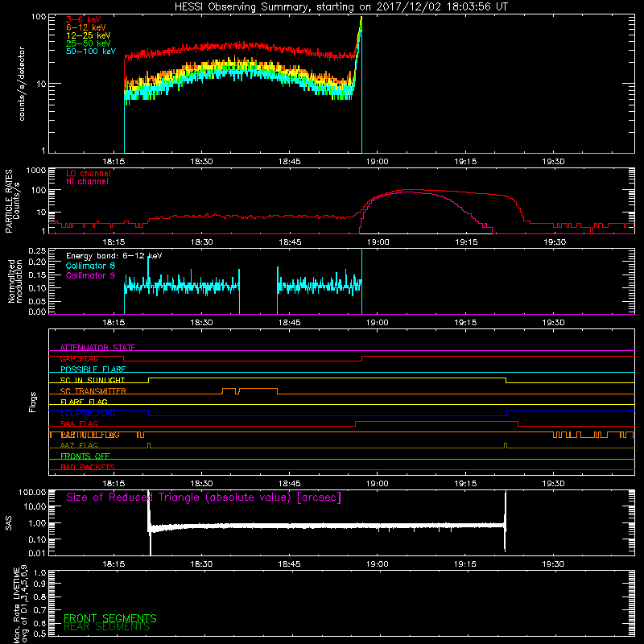Click the 19:30 tick under the SAS plot

tap(553, 564)
